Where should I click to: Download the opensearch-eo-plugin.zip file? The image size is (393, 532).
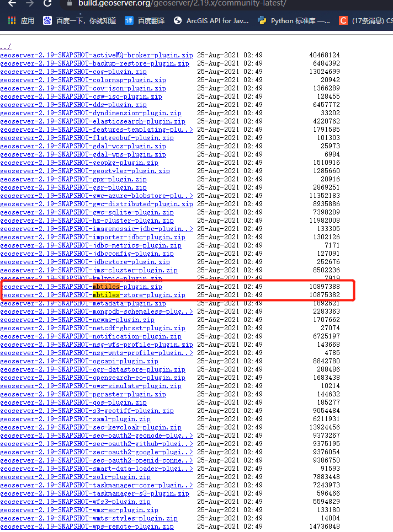pyautogui.click(x=93, y=378)
